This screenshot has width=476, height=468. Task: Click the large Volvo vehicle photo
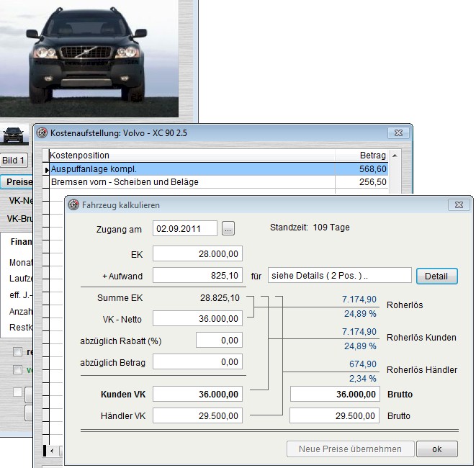pos(89,58)
